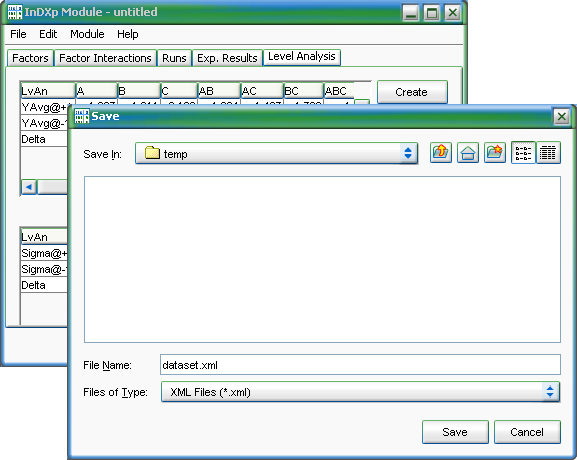Click the scroll-left arrow of the table scrollbar
Viewport: 577px width, 460px height.
pos(29,187)
